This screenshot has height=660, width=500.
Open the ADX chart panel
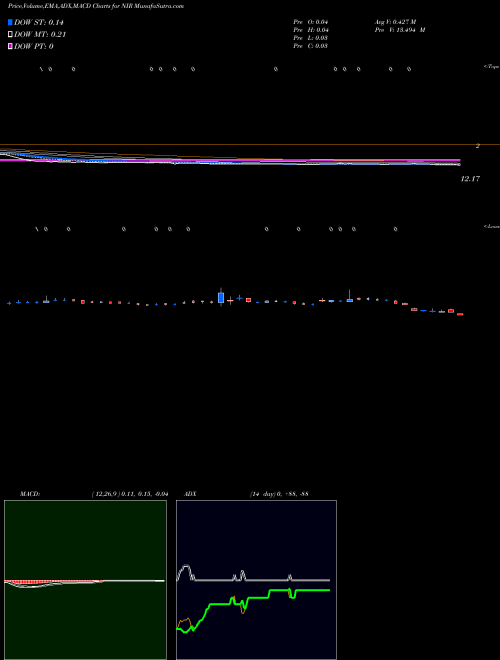tap(256, 580)
